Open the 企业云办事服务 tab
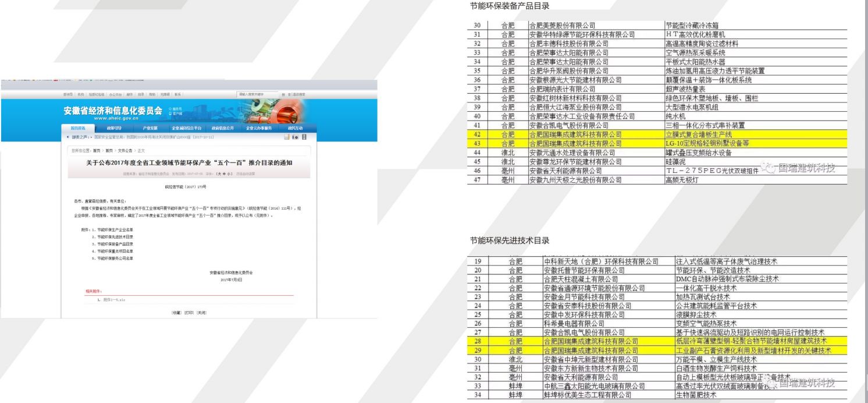868x403 pixels. point(259,128)
